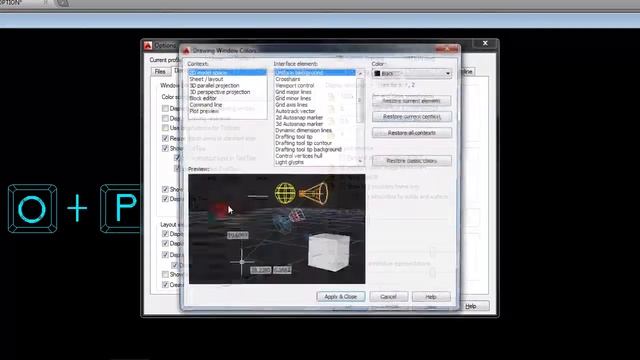Toggle the 'Use' checkbox in Options window

pos(165,128)
